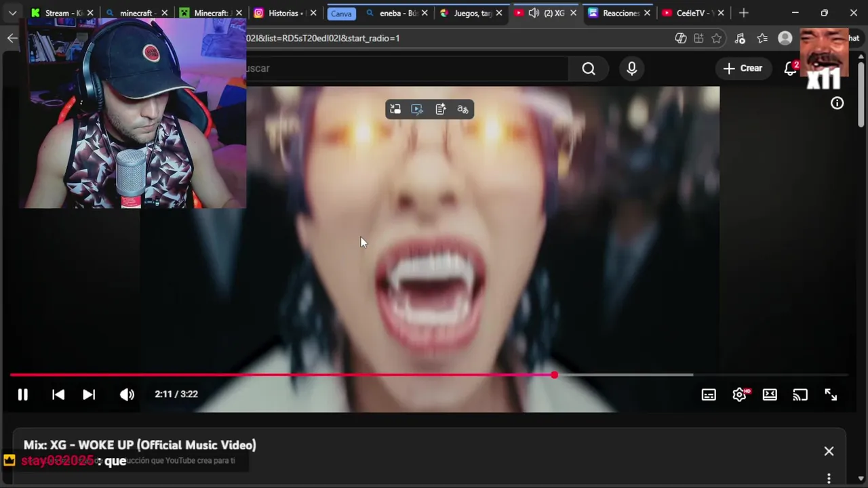Open the AI summary notes icon in overlay
The width and height of the screenshot is (868, 488).
(440, 109)
